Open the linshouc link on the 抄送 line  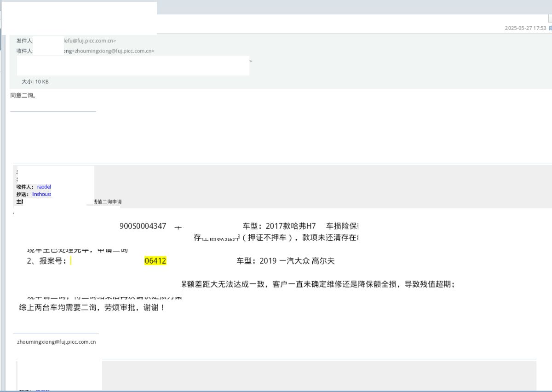pos(42,194)
